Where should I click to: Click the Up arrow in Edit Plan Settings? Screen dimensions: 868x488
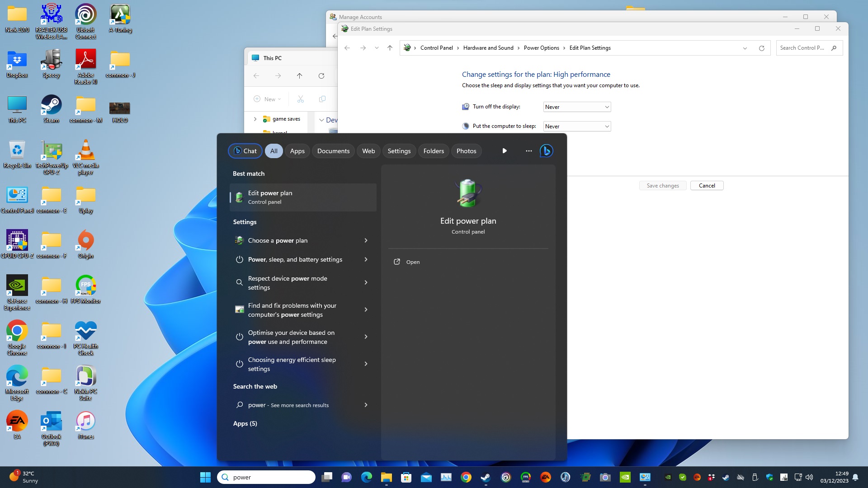390,48
